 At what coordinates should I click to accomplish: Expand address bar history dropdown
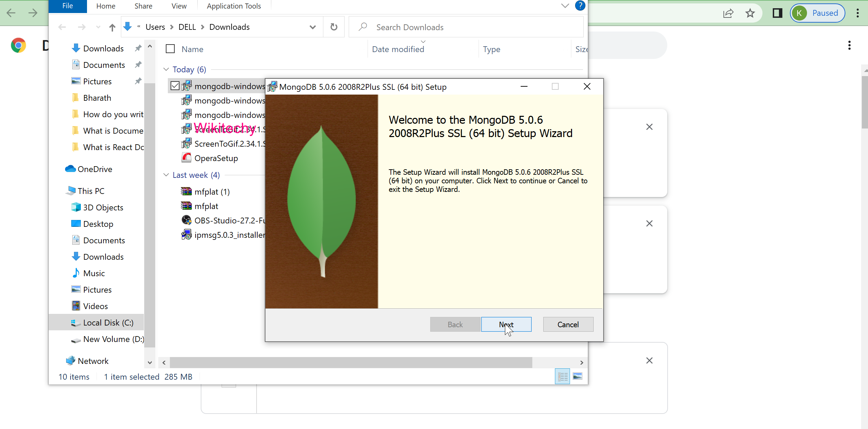pos(312,27)
